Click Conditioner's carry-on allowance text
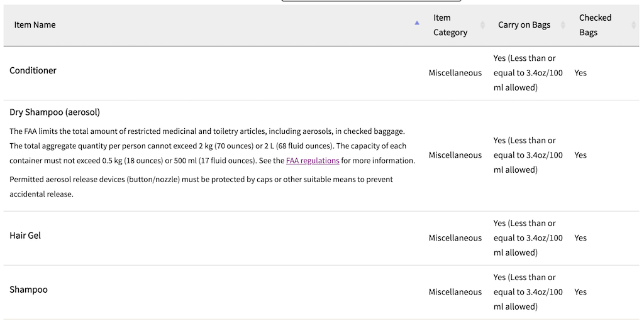 [x=528, y=73]
